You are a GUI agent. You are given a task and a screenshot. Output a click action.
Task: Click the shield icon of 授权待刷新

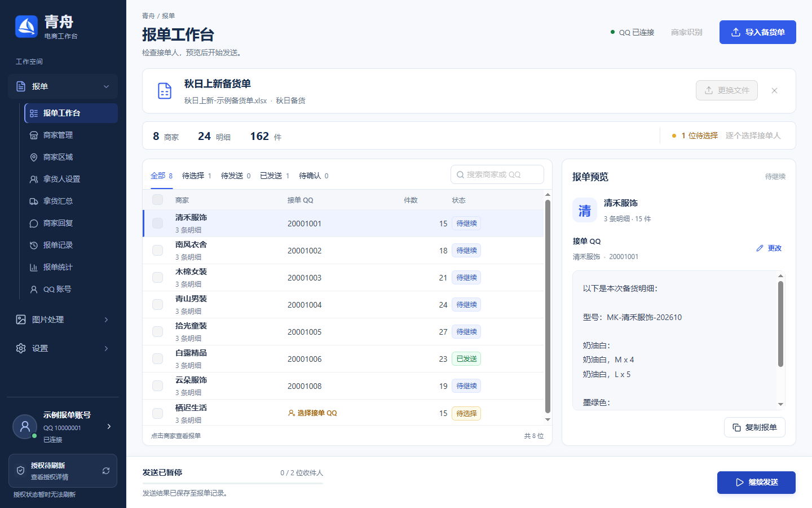tap(20, 471)
